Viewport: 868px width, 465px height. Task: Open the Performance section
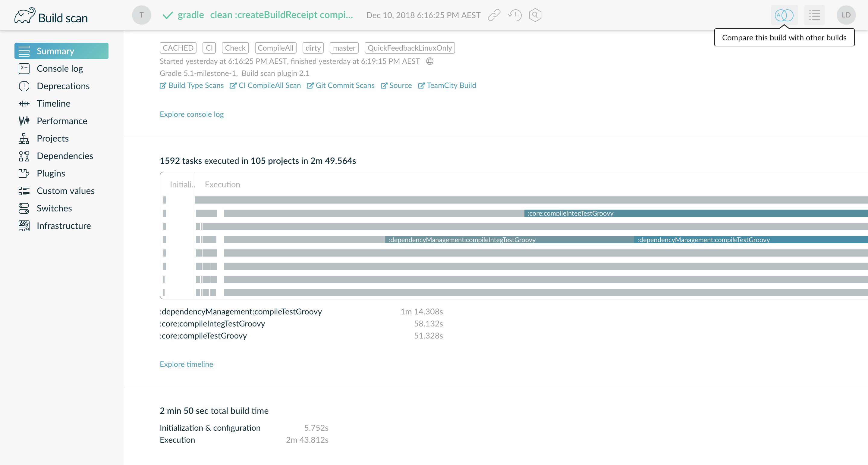pyautogui.click(x=62, y=121)
